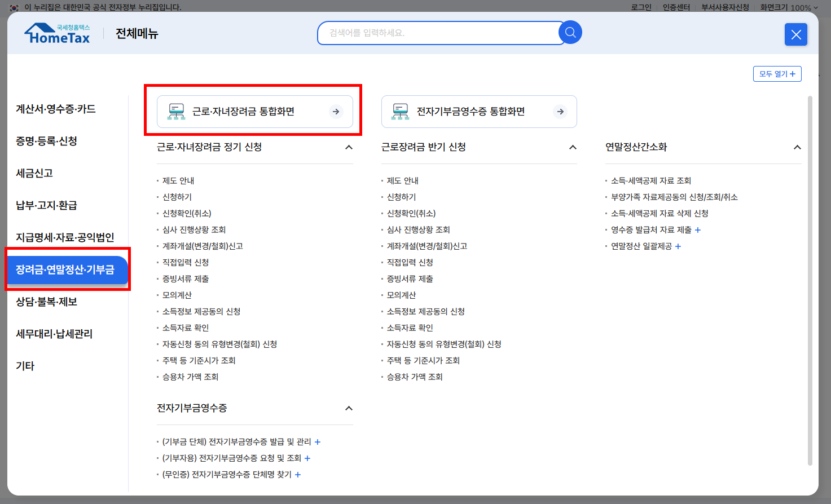Image resolution: width=831 pixels, height=504 pixels.
Task: Collapse the 연말정산간소화 section
Action: click(x=797, y=147)
